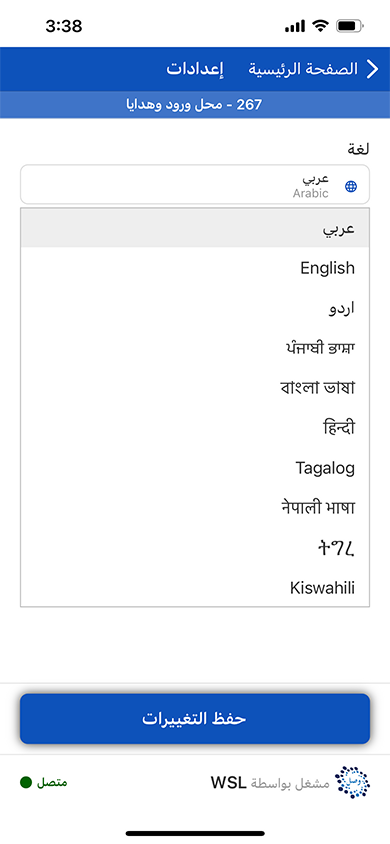Choose اردو (Urdu) language option
Image resolution: width=390 pixels, height=844 pixels.
(x=195, y=307)
